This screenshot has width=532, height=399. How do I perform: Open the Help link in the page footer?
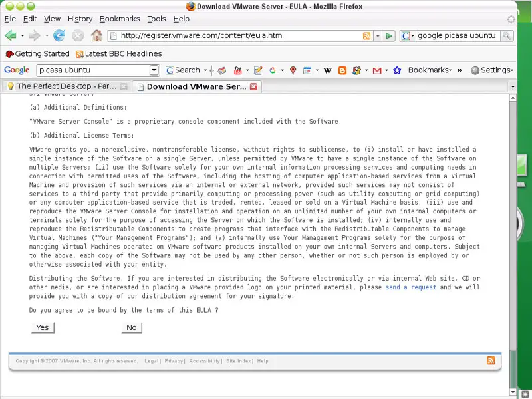tap(263, 361)
